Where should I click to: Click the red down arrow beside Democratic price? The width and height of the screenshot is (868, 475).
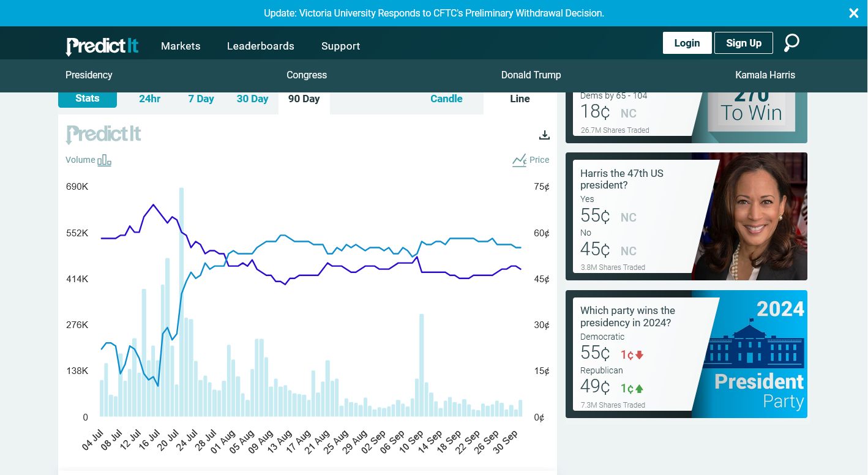pyautogui.click(x=640, y=355)
